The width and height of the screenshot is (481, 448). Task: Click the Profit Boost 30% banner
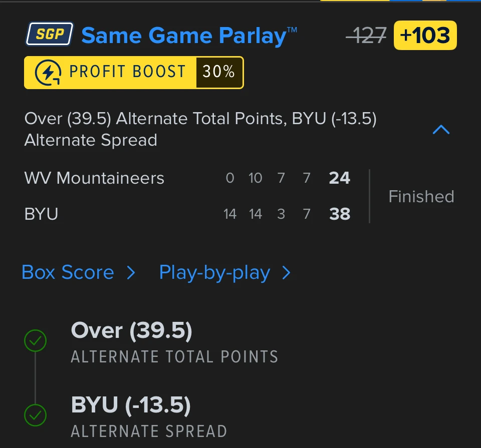coord(134,73)
